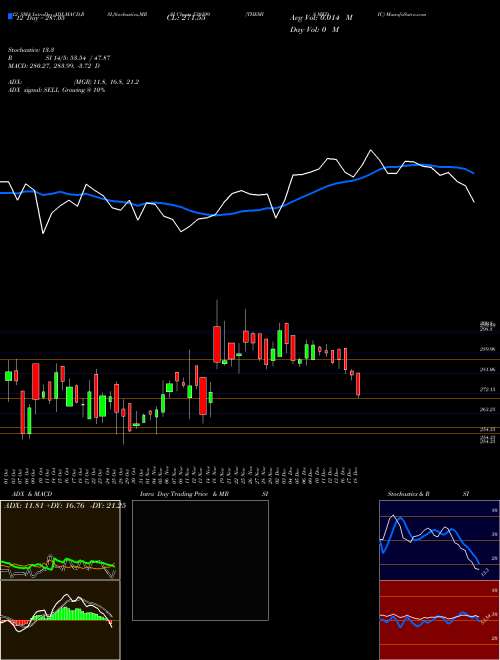500x660 pixels.
Task: Click the ADX (MGR) 11.8, 16.8, 21.2 line
Action: 74,82
